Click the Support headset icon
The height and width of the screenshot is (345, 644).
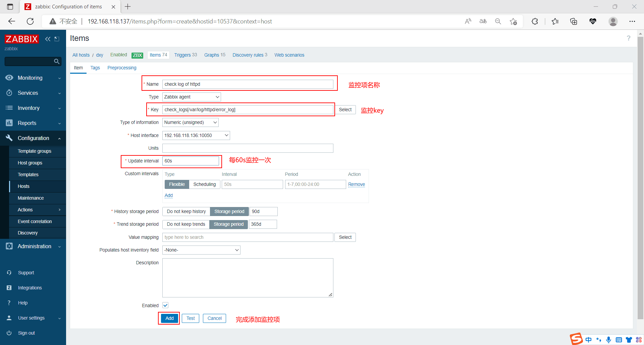click(9, 273)
